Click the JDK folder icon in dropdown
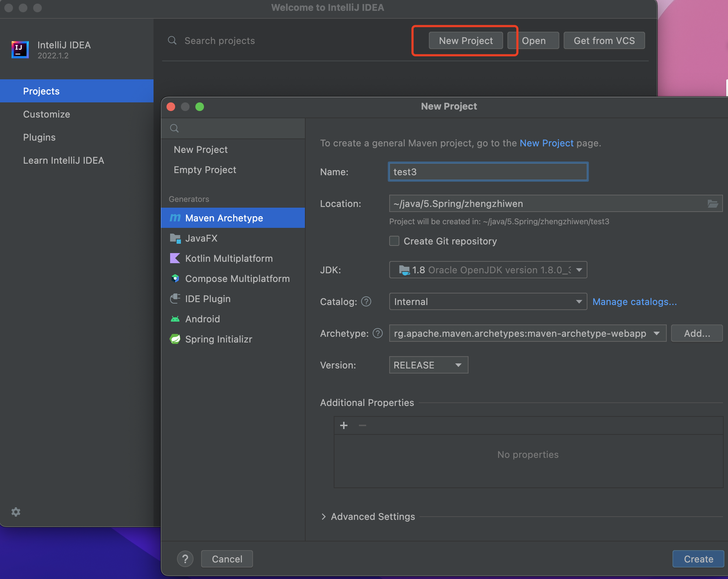Image resolution: width=728 pixels, height=579 pixels. [404, 270]
